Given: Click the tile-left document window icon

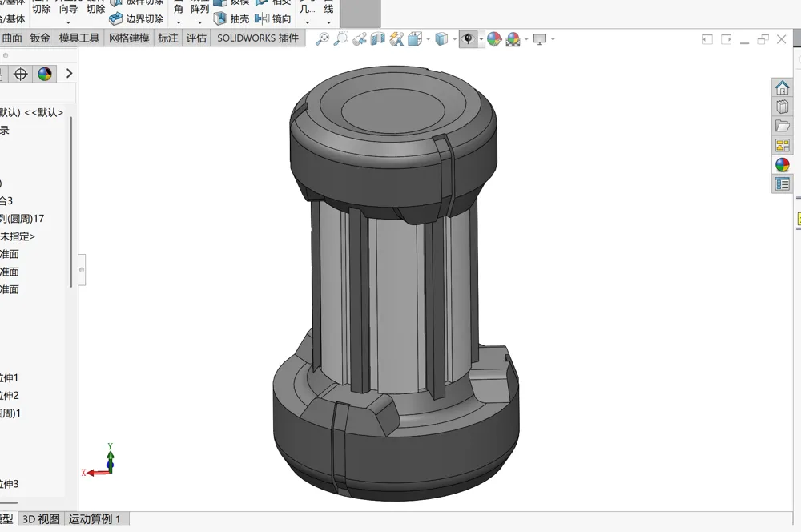Looking at the screenshot, I should (707, 39).
